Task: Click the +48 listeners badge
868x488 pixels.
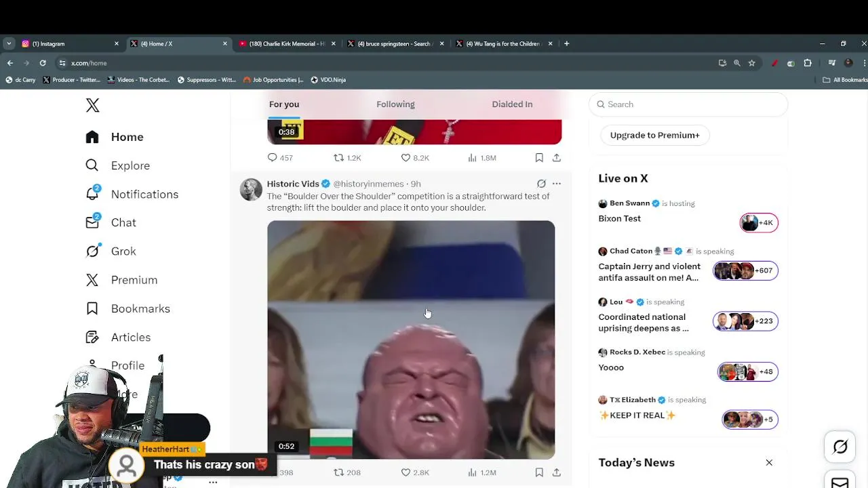Action: [x=748, y=371]
